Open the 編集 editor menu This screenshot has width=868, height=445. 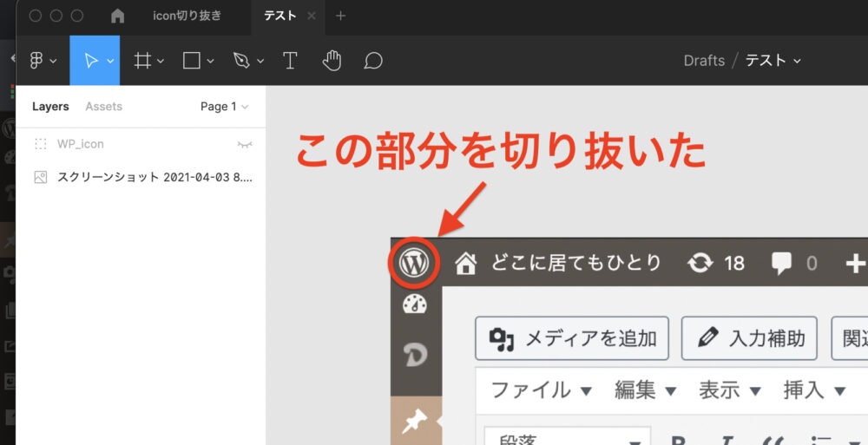[646, 390]
